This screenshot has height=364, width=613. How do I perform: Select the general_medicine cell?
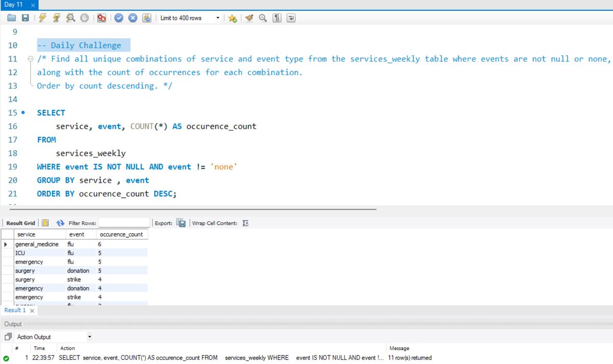(40, 244)
